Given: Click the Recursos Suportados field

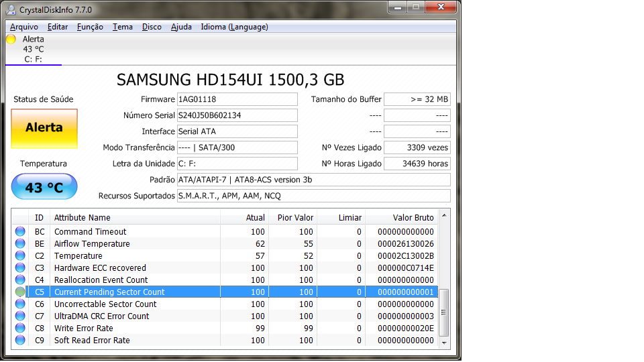Looking at the screenshot, I should click(314, 196).
